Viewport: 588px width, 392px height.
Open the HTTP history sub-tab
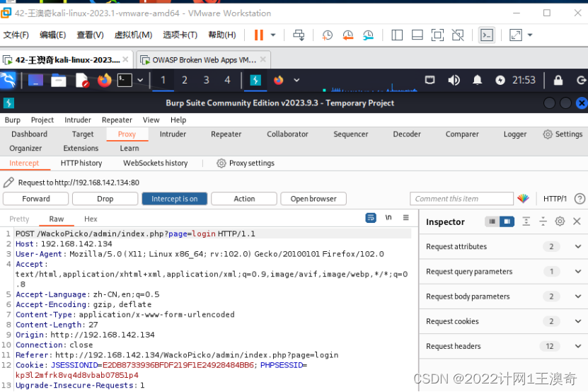81,163
